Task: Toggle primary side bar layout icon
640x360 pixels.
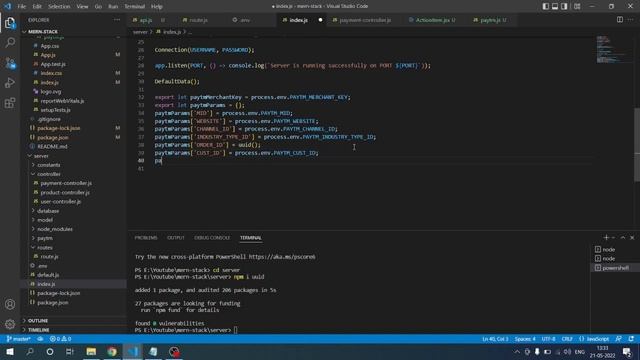Action: [x=546, y=6]
